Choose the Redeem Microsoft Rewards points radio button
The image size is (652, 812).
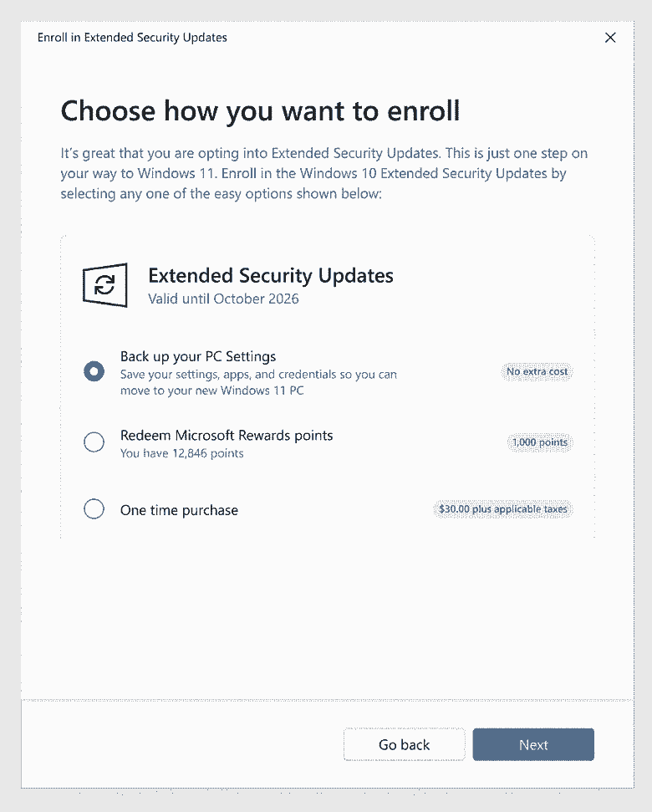[x=94, y=442]
